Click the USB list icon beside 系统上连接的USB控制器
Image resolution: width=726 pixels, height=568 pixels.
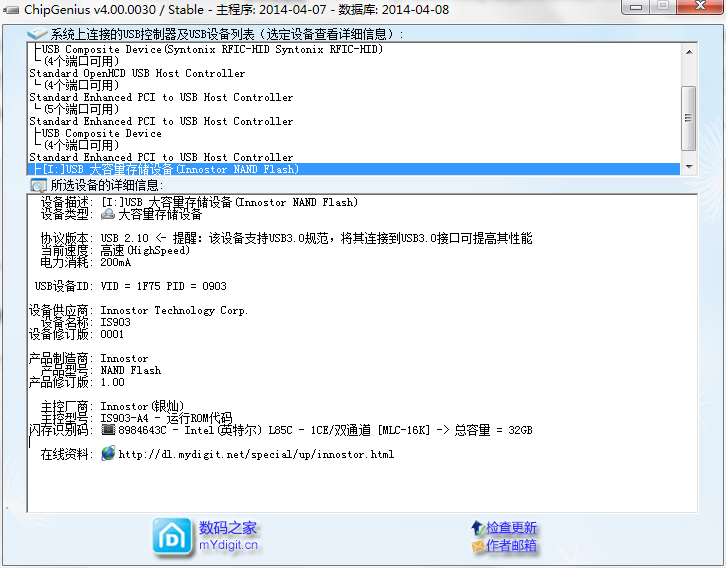coord(37,34)
